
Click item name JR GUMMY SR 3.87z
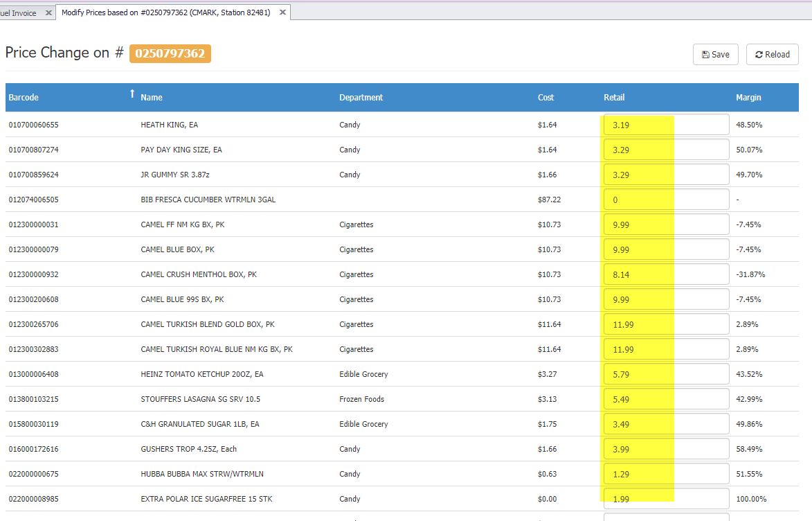(x=175, y=175)
